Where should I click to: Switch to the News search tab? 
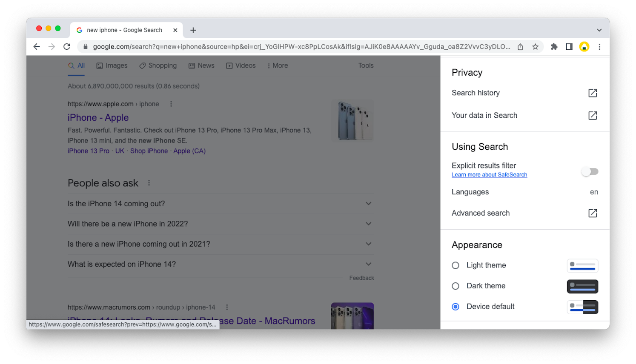pos(201,65)
